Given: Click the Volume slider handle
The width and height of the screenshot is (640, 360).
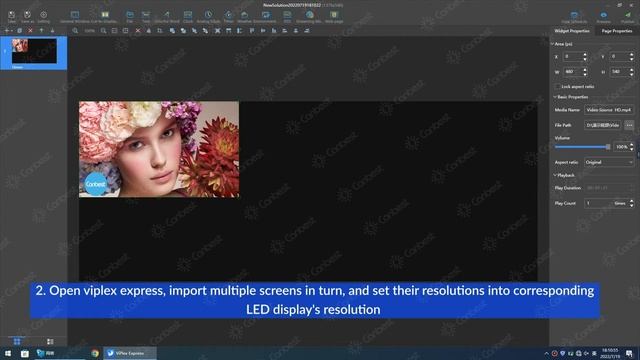Looking at the screenshot, I should point(608,147).
